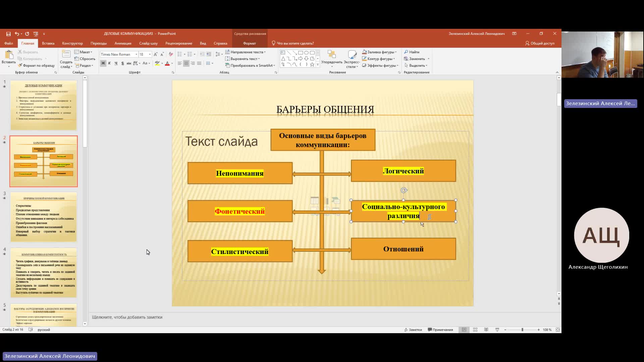The height and width of the screenshot is (362, 644).
Task: Click the Paste (Вставить) clipboard icon
Action: [x=9, y=55]
